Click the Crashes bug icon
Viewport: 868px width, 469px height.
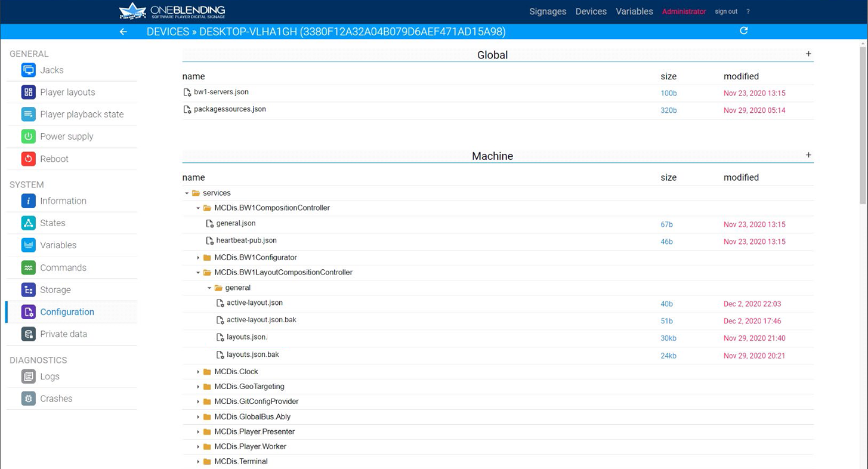(x=28, y=399)
